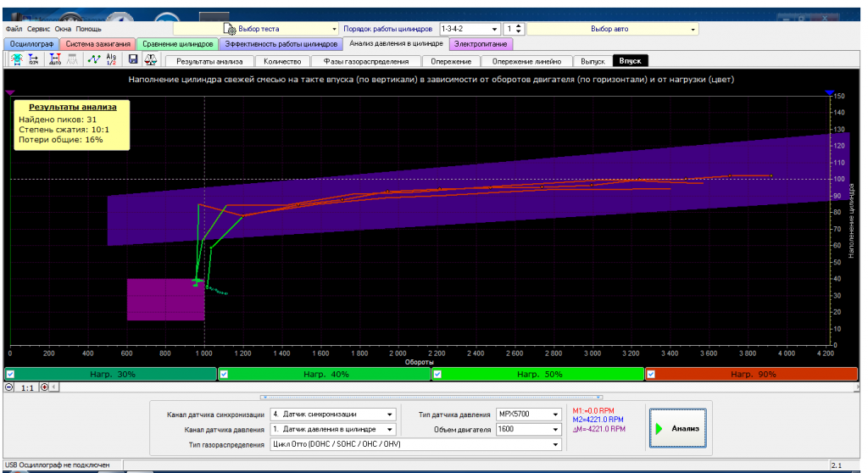Open the Опережение линейно sub-tab

pyautogui.click(x=526, y=62)
